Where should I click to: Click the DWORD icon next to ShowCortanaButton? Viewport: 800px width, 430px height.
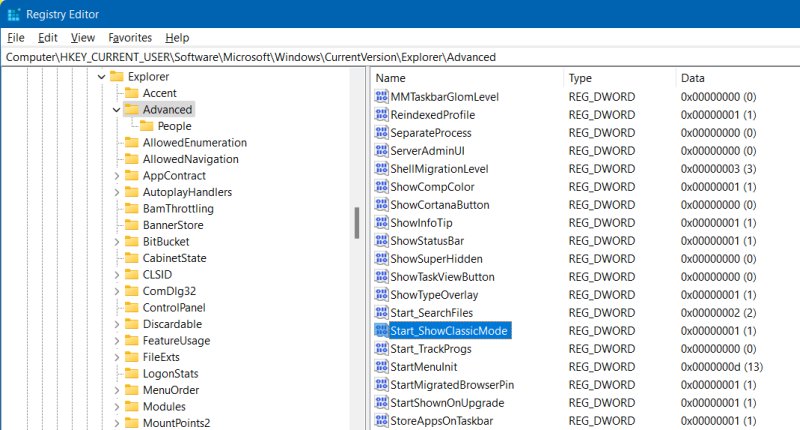[x=381, y=205]
